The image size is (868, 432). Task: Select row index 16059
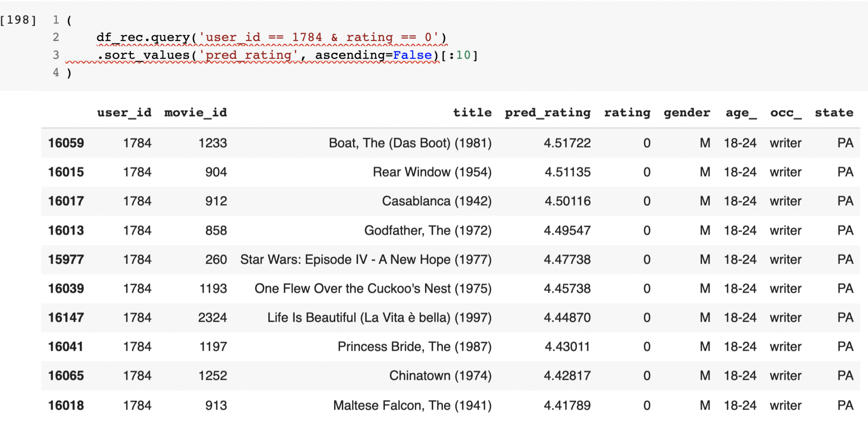click(x=66, y=143)
